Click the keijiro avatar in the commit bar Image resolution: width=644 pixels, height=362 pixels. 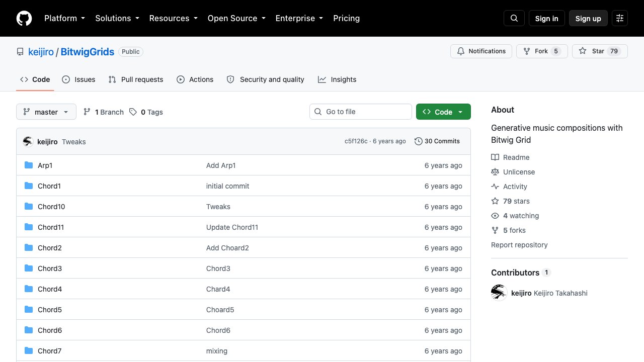28,142
